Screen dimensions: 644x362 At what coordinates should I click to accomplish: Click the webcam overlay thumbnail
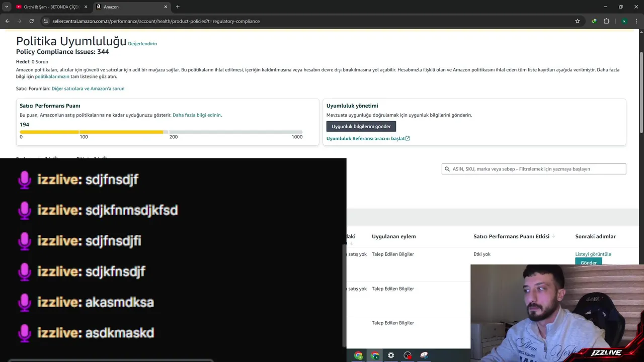557,313
